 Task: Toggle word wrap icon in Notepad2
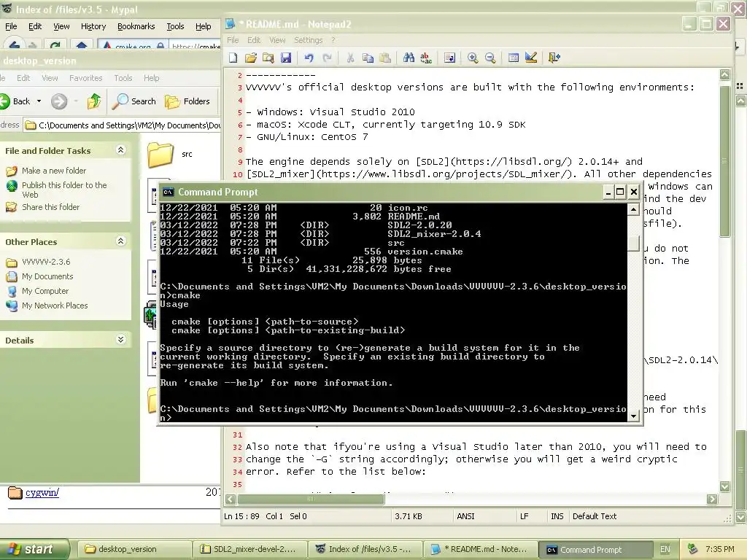coord(449,58)
